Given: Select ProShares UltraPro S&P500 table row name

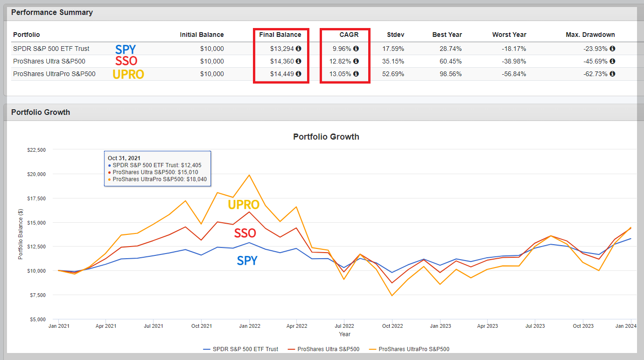Looking at the screenshot, I should coord(54,74).
